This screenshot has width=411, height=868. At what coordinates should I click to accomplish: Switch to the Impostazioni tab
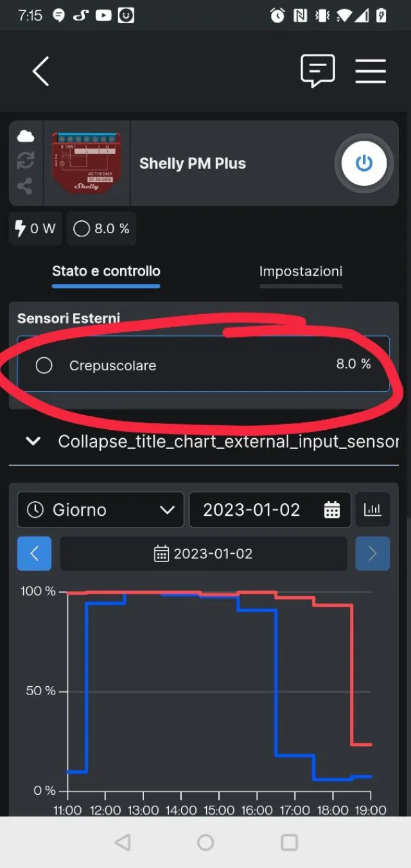[301, 271]
